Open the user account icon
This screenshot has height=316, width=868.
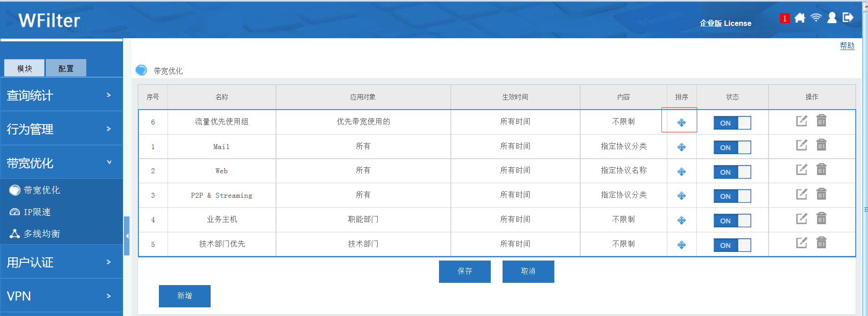(832, 18)
